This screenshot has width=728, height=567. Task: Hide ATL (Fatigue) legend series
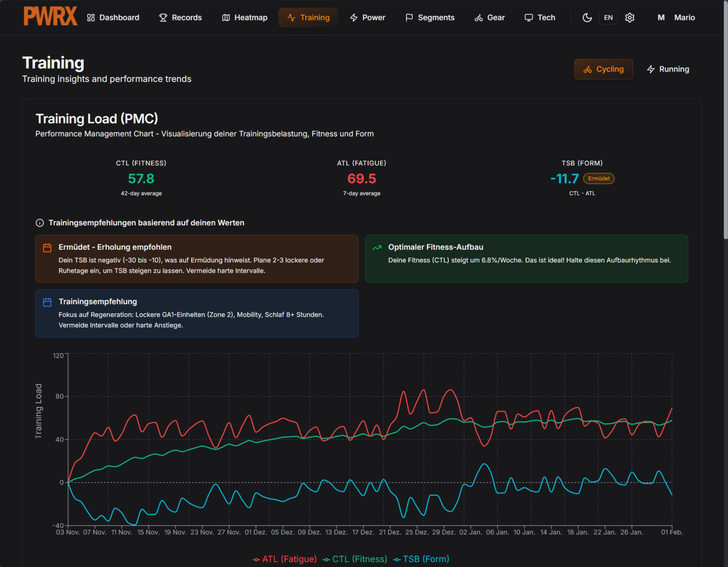[x=285, y=559]
